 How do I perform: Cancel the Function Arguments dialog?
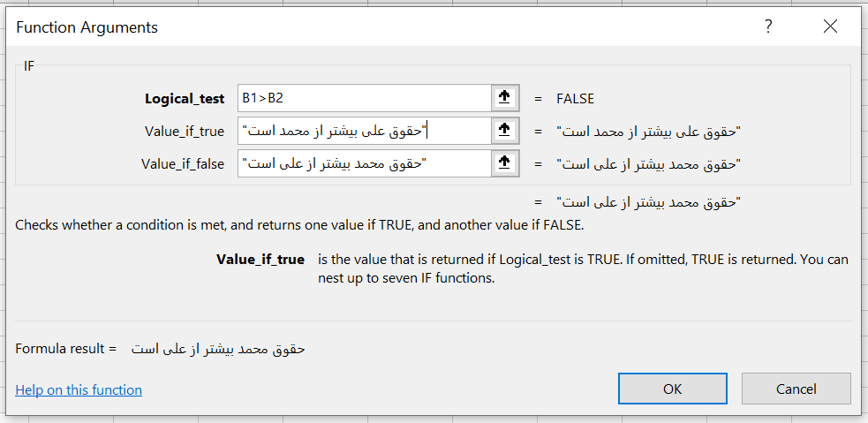(x=796, y=389)
